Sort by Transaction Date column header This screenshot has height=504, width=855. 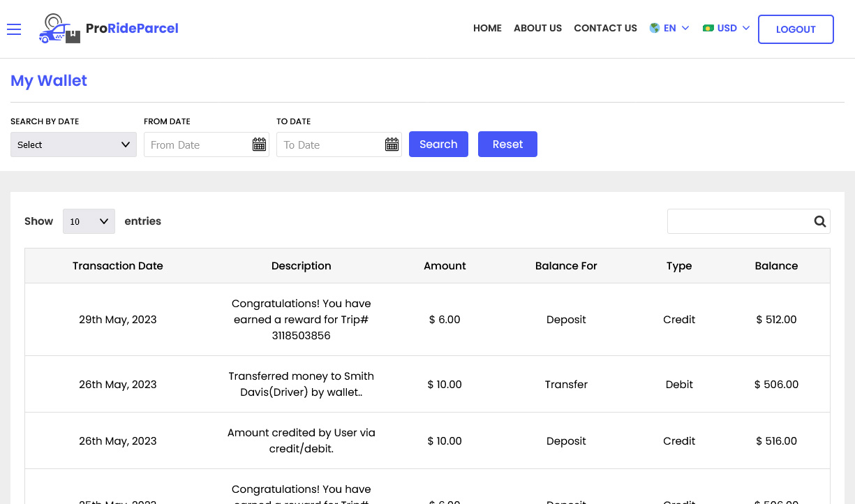coord(118,266)
